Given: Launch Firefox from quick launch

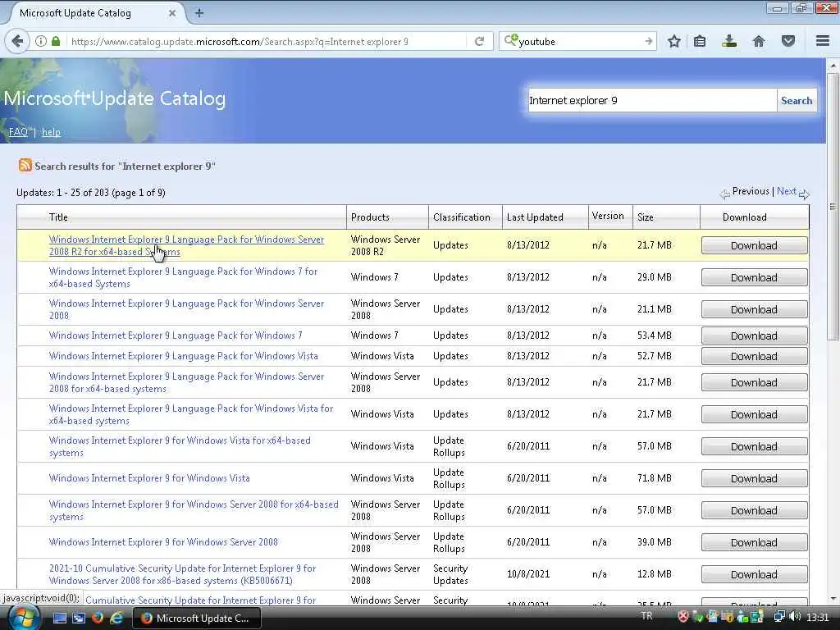Looking at the screenshot, I should 98,619.
